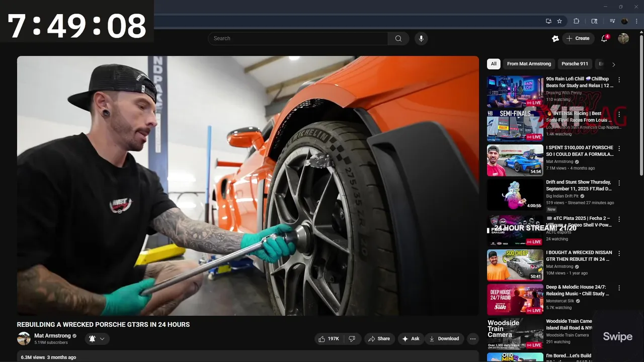Open options for INTENSE Racing video
Image resolution: width=644 pixels, height=362 pixels.
click(619, 114)
